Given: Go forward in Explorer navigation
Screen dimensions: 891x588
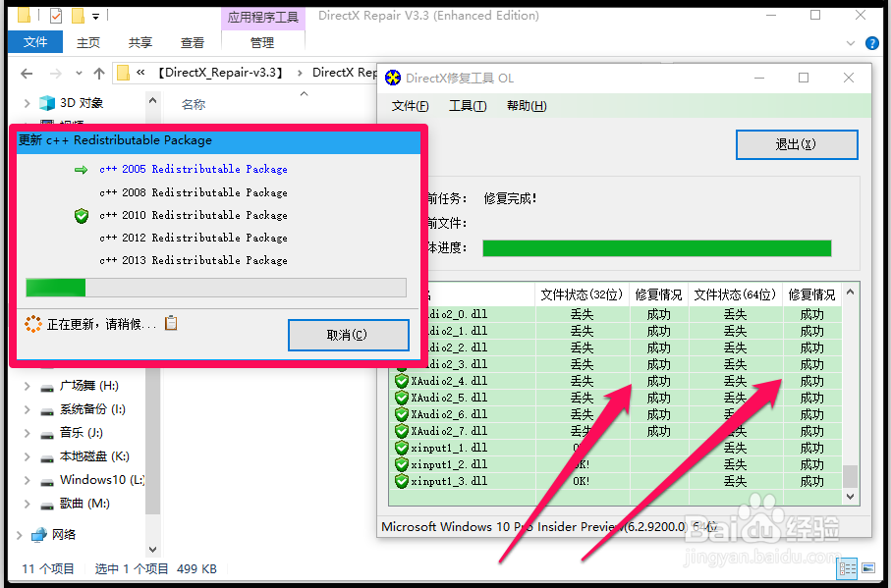Looking at the screenshot, I should point(55,74).
